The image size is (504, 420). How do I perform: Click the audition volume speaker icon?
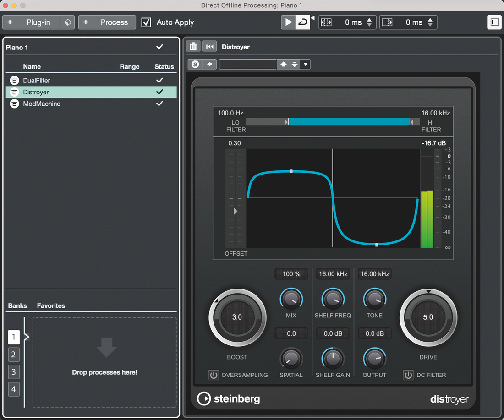tap(312, 18)
